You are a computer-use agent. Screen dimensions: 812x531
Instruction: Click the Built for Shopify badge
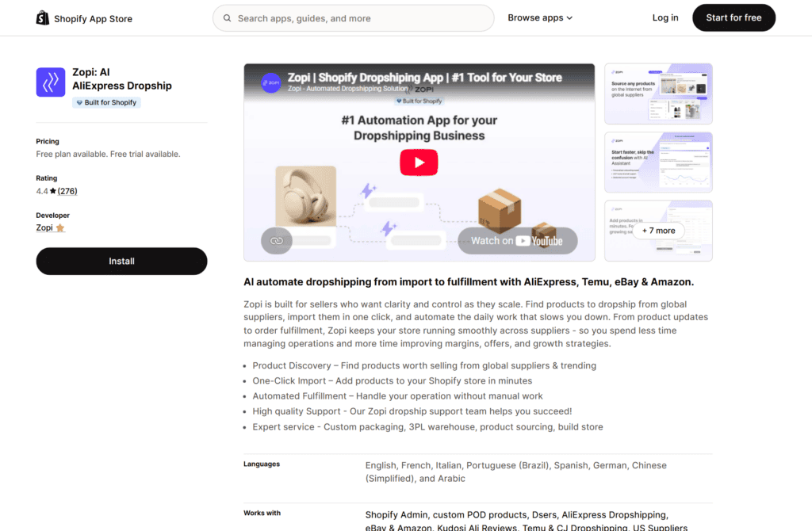[106, 102]
